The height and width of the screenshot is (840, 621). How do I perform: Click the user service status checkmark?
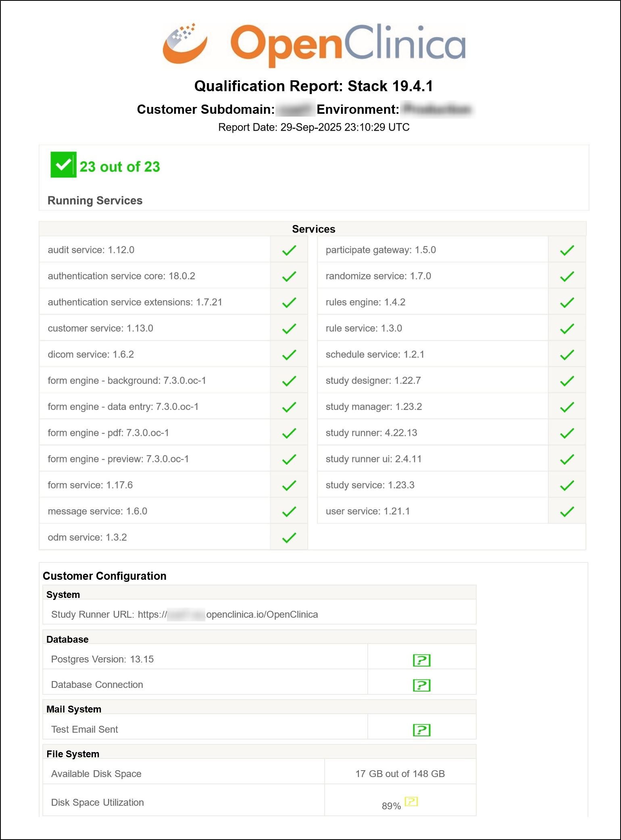[x=567, y=512]
